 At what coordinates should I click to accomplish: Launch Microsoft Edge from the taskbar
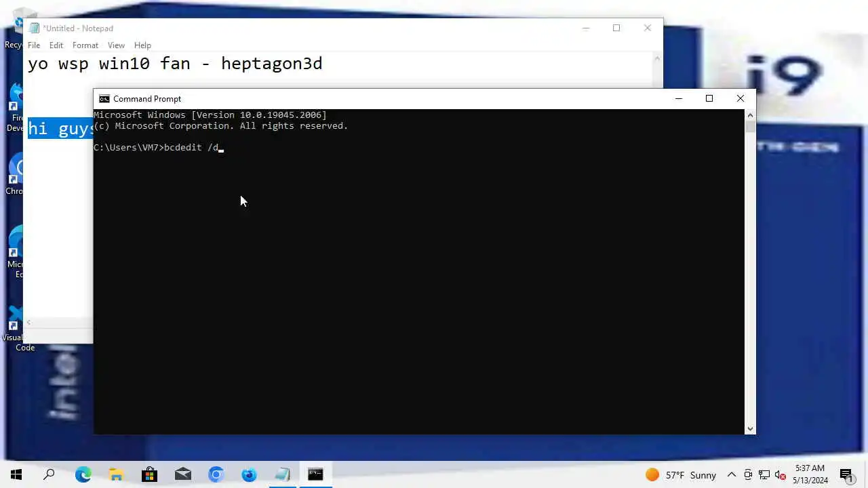click(83, 474)
